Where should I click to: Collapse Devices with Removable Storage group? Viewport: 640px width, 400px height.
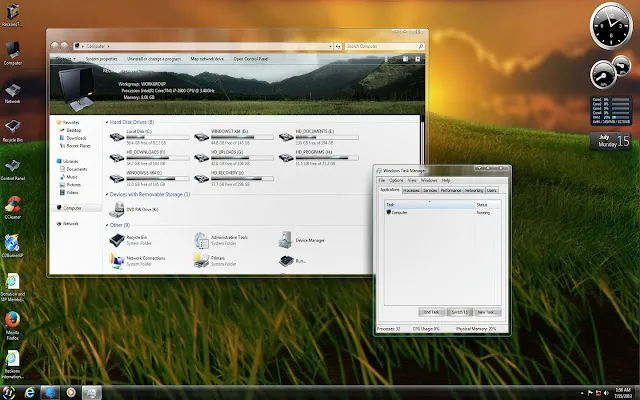coord(107,195)
